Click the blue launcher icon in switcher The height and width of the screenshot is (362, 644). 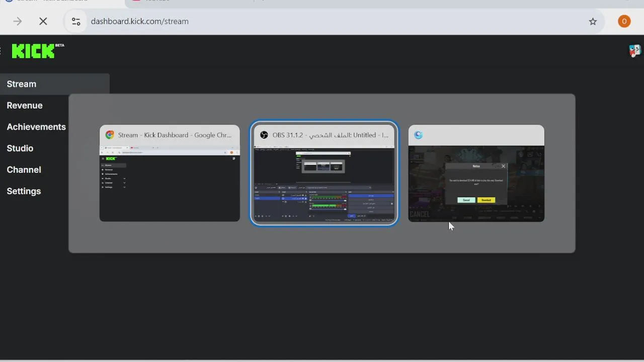point(419,135)
